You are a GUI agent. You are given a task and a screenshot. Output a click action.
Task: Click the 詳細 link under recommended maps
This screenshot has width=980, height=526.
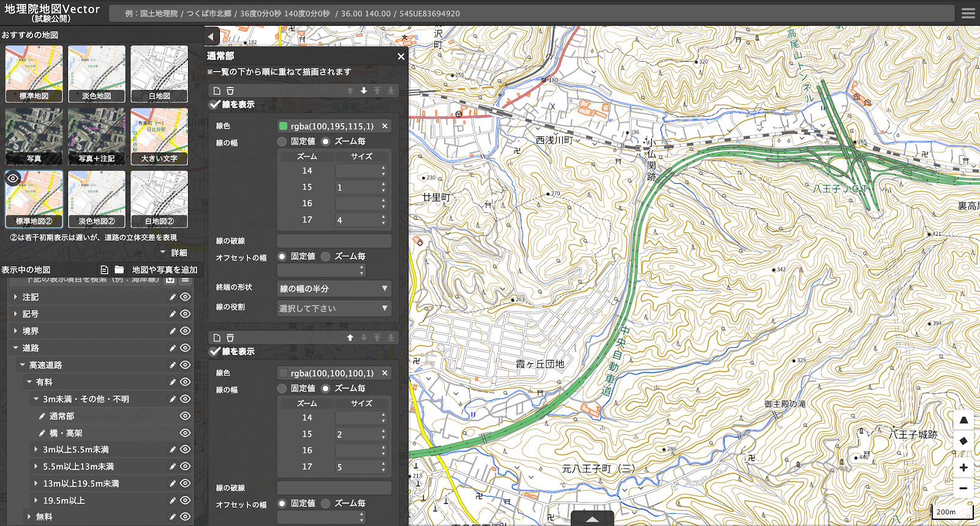(179, 252)
